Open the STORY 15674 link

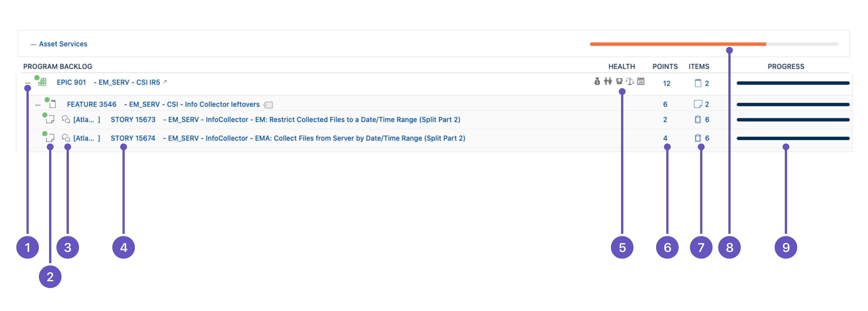click(x=133, y=138)
